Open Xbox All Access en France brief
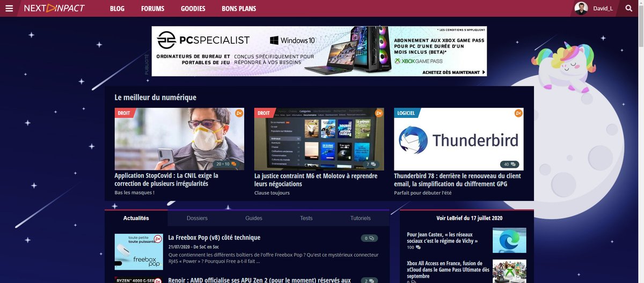 coord(448,270)
